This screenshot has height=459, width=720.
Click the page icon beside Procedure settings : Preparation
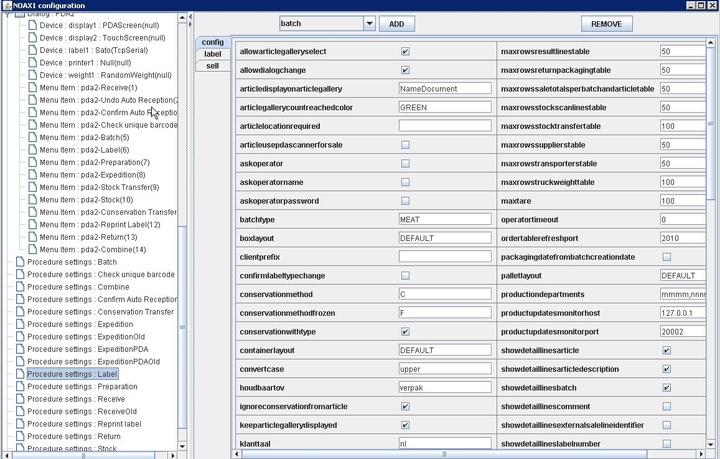20,386
